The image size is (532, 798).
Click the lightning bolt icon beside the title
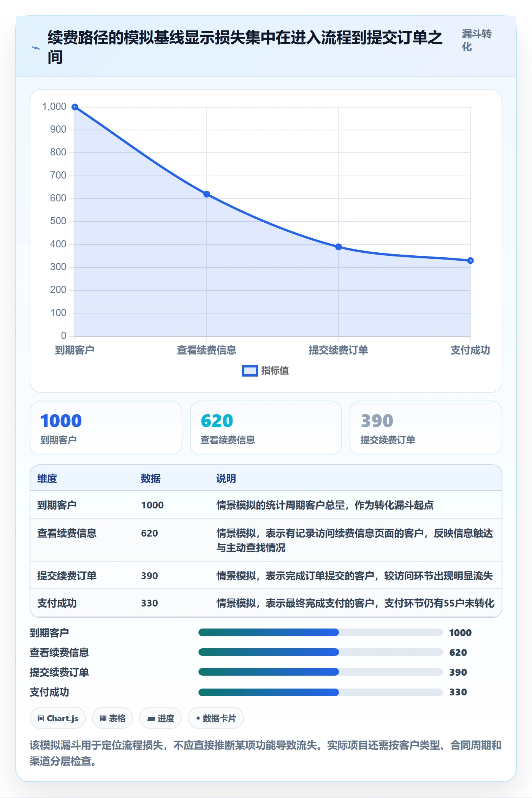pos(36,48)
